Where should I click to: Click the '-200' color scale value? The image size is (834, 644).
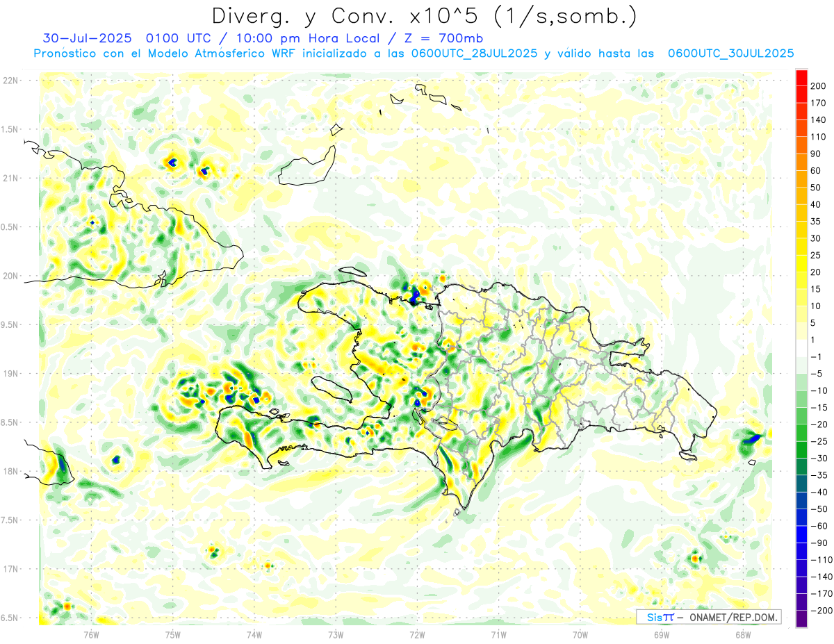point(821,611)
